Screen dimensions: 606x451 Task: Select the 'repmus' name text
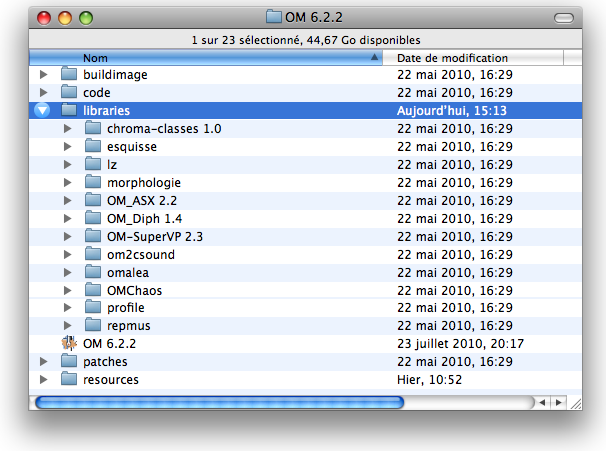pos(129,326)
